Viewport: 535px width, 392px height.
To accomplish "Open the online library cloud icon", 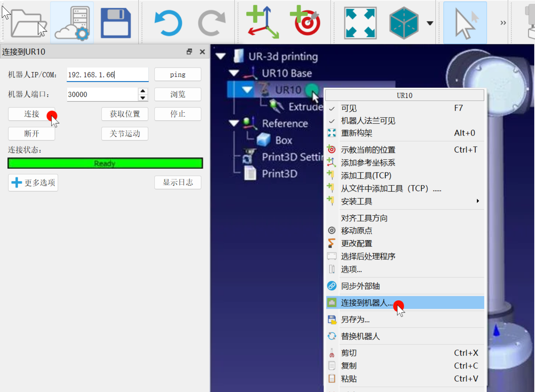I will (x=72, y=23).
